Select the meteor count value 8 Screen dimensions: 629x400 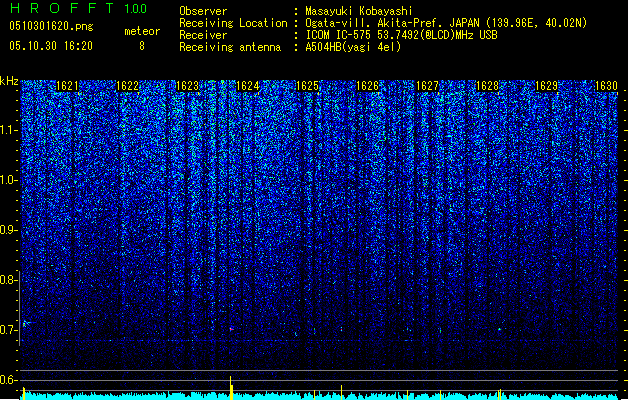[142, 46]
